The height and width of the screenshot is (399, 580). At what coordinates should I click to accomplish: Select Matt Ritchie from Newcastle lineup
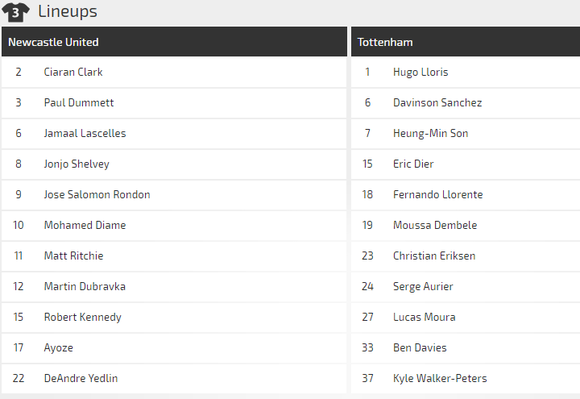tap(74, 256)
